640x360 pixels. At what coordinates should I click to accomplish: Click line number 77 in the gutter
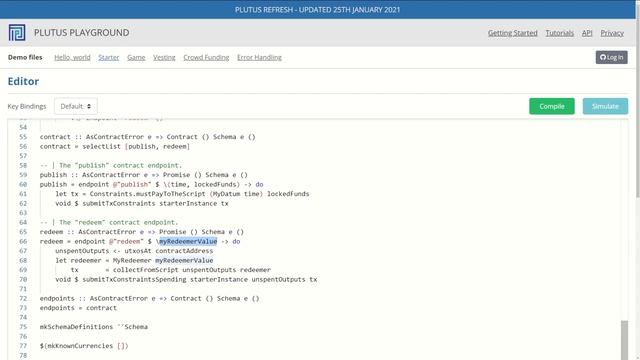(x=23, y=346)
